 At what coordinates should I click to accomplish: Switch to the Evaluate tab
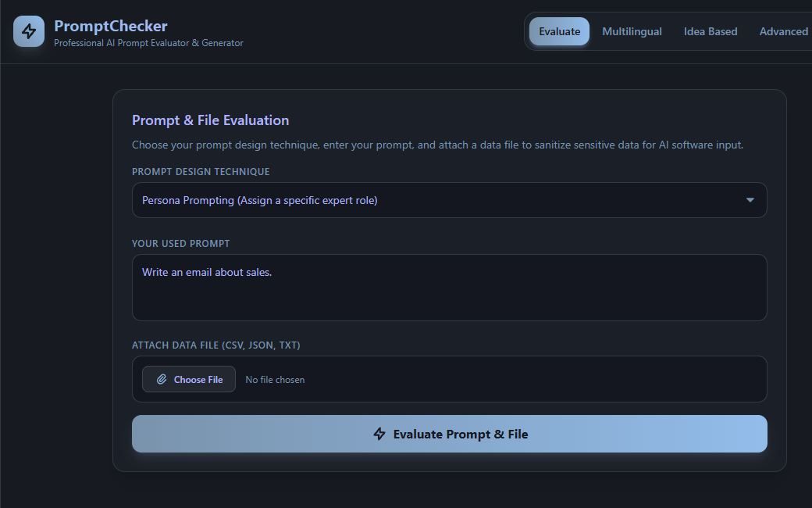(559, 31)
